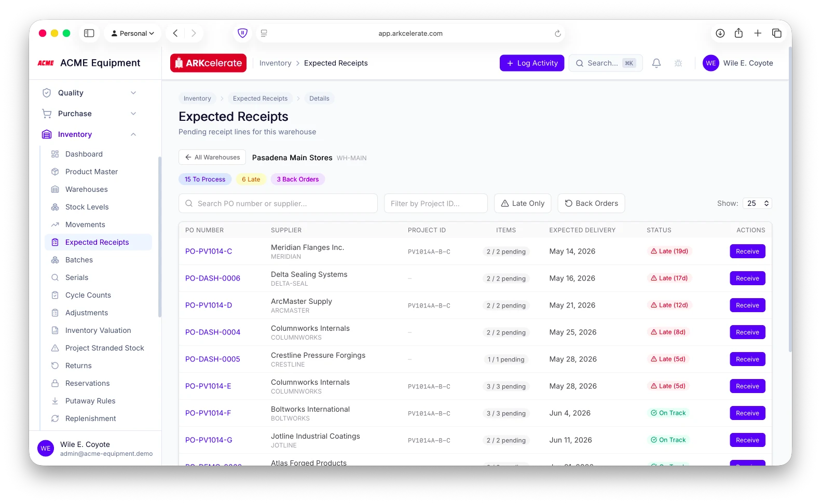Open the Wile E. Coyote user menu
The image size is (821, 504).
[x=738, y=63]
